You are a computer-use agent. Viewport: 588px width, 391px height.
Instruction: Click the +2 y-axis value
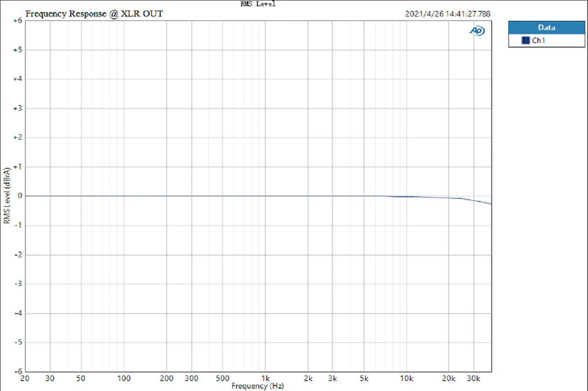pos(18,138)
